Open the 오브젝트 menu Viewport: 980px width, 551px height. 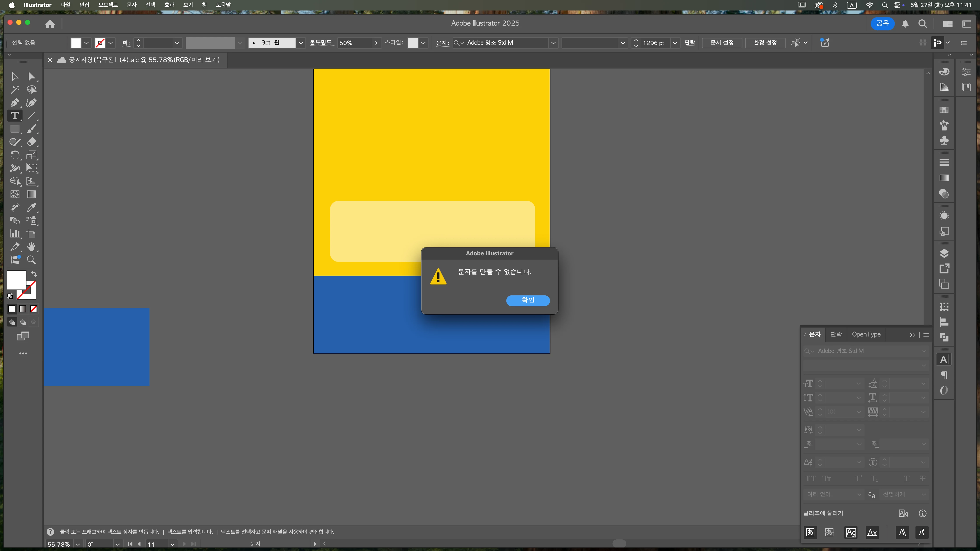pos(108,5)
